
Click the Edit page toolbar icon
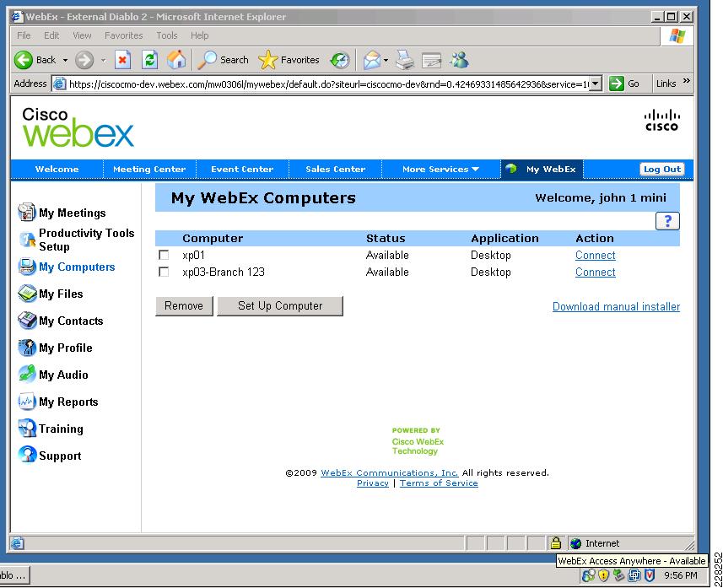tap(432, 61)
